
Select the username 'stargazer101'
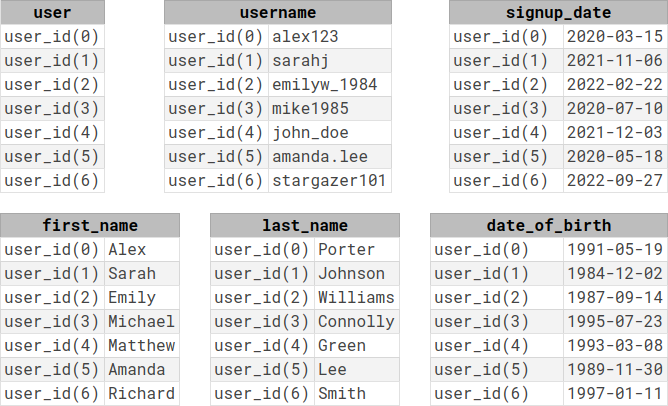330,181
